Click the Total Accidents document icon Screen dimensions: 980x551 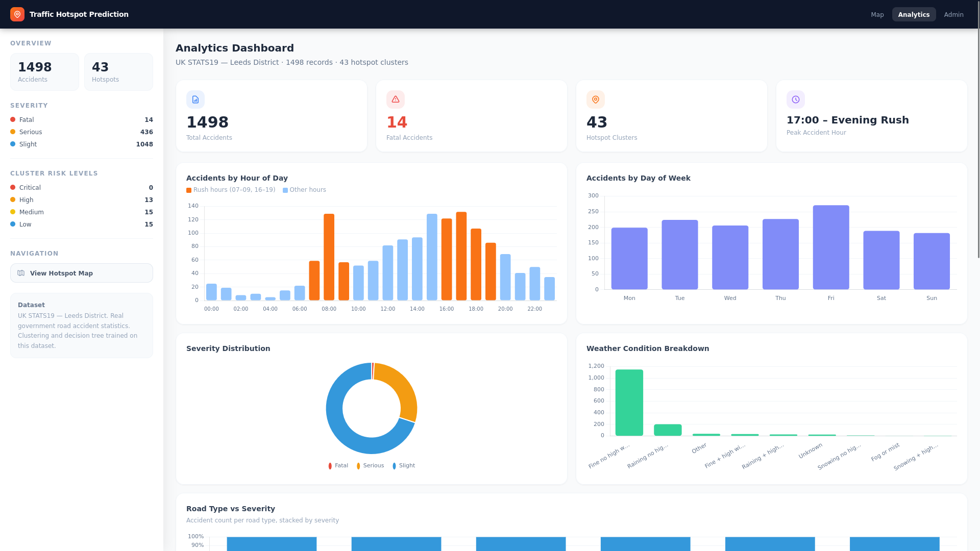coord(195,99)
